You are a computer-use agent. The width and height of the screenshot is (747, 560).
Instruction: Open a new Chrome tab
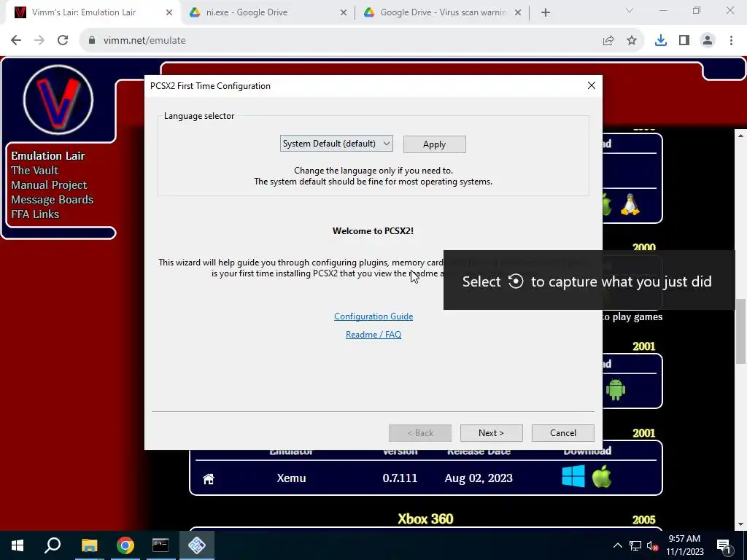click(x=546, y=12)
